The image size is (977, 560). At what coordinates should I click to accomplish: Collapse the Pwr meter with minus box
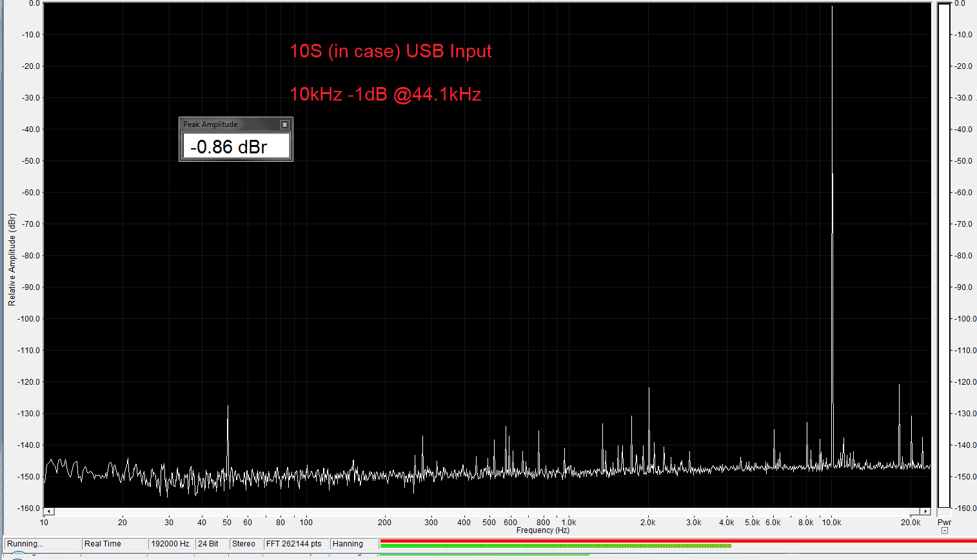tap(945, 531)
